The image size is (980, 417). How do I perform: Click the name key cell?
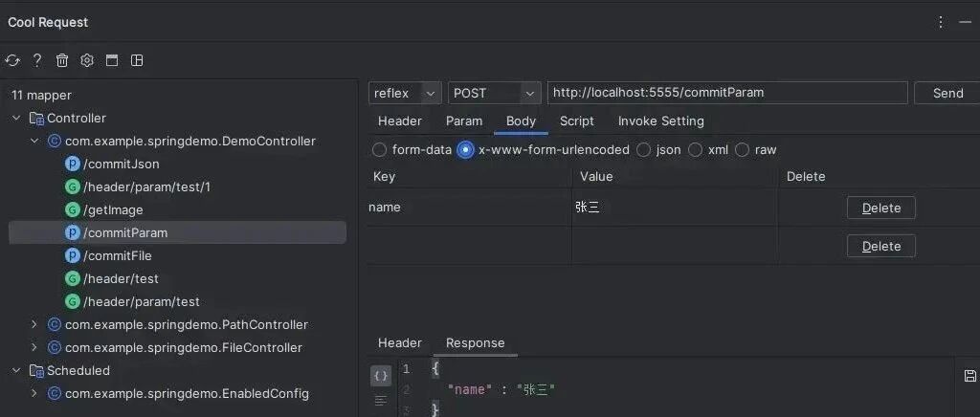[x=469, y=208]
